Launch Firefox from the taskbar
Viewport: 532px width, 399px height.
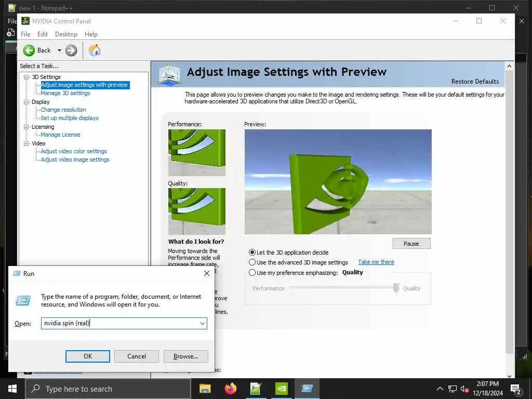tap(231, 389)
